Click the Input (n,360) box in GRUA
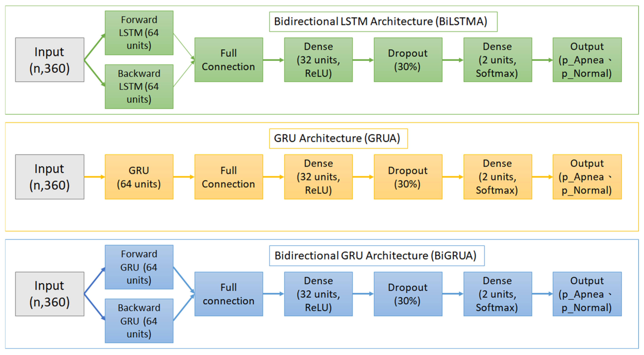This screenshot has width=644, height=355. click(50, 177)
